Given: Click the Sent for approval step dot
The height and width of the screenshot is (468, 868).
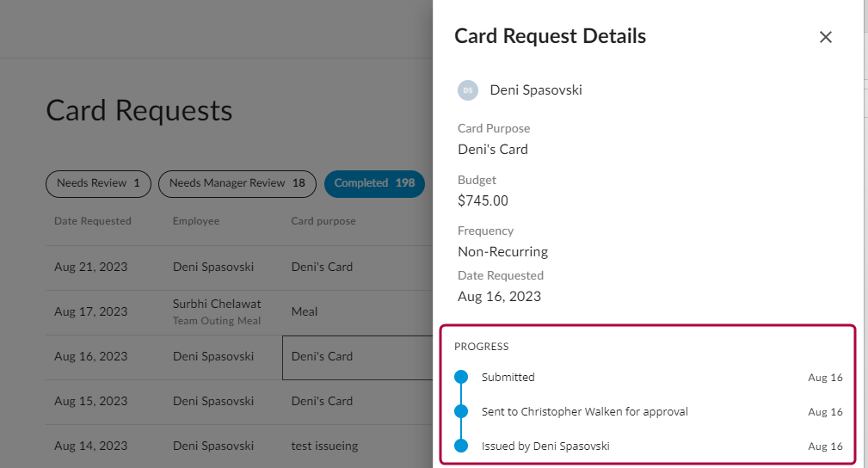Looking at the screenshot, I should click(x=461, y=411).
